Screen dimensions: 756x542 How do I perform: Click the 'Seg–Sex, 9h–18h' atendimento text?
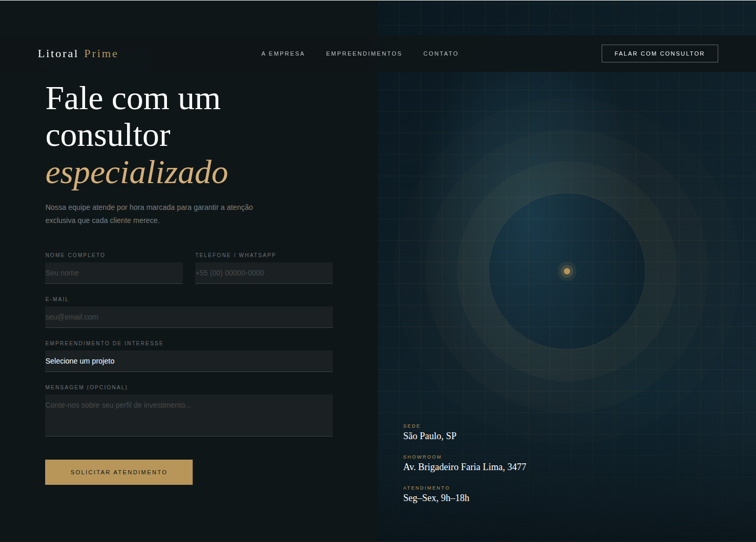pos(436,498)
